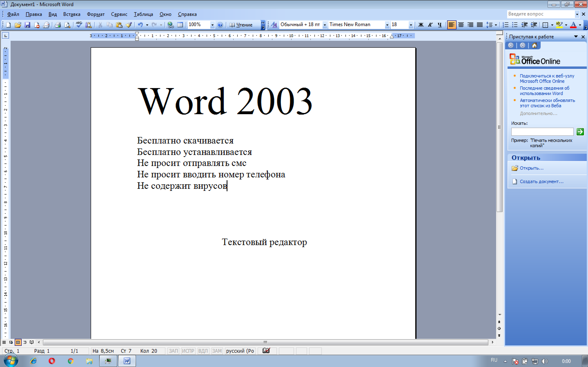The height and width of the screenshot is (367, 588).
Task: Click the Bold formatting icon
Action: [421, 25]
